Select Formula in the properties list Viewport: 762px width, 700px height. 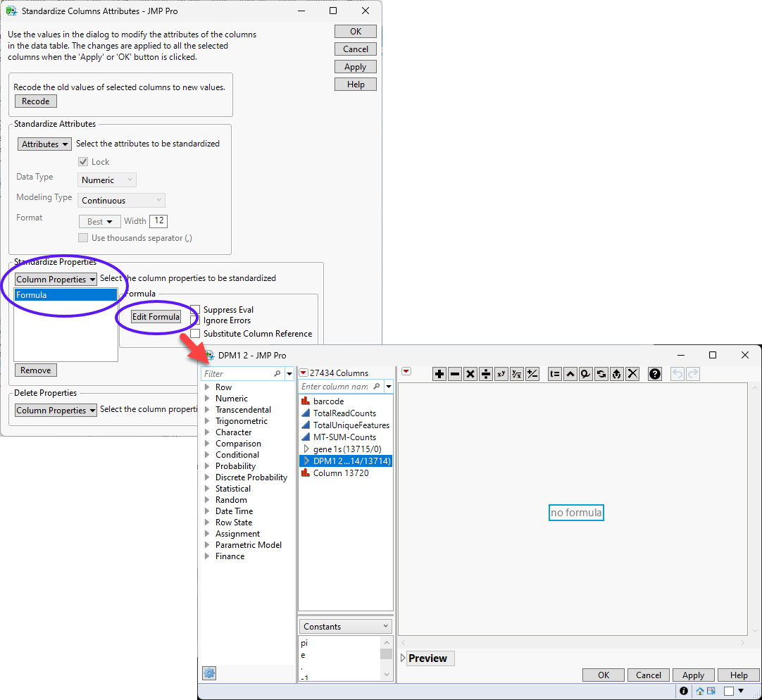coord(65,295)
